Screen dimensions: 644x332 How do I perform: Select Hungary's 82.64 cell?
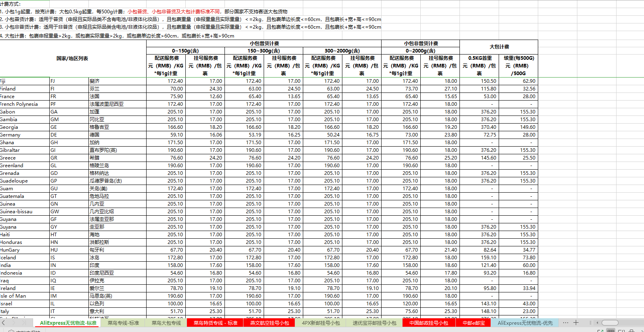(479, 250)
